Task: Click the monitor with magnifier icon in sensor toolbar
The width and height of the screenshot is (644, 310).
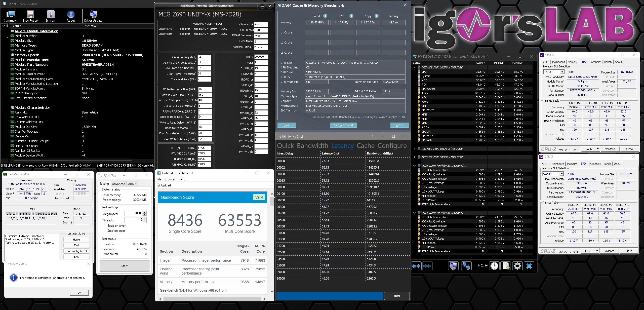Action: click(x=453, y=266)
